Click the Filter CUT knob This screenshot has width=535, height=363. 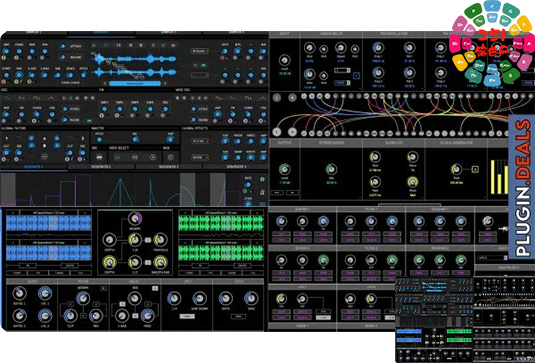point(70,316)
